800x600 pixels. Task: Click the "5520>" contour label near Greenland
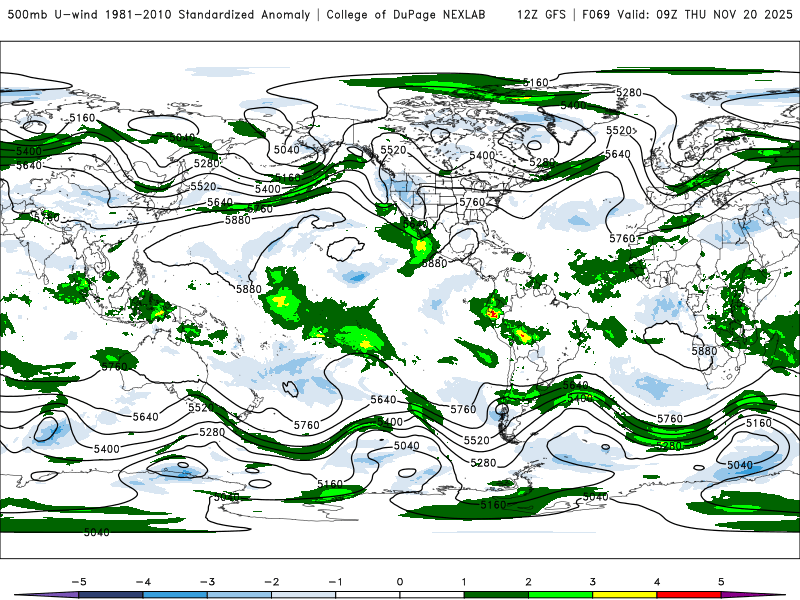click(x=621, y=131)
